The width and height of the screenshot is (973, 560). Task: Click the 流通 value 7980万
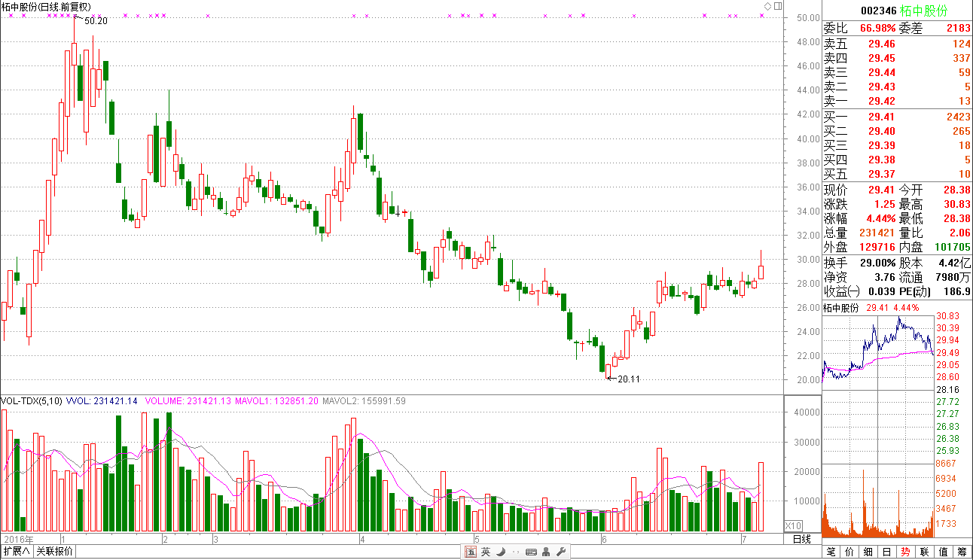(x=953, y=278)
